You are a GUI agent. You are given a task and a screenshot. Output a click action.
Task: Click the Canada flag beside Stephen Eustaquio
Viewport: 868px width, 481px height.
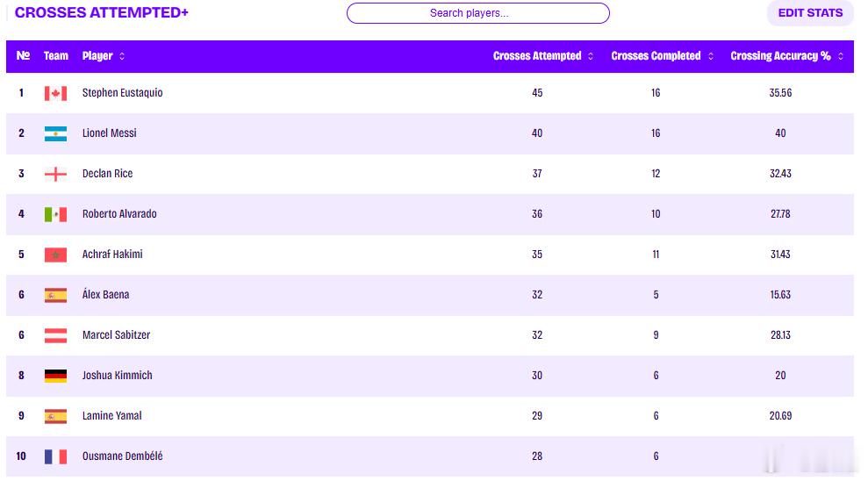click(x=55, y=94)
